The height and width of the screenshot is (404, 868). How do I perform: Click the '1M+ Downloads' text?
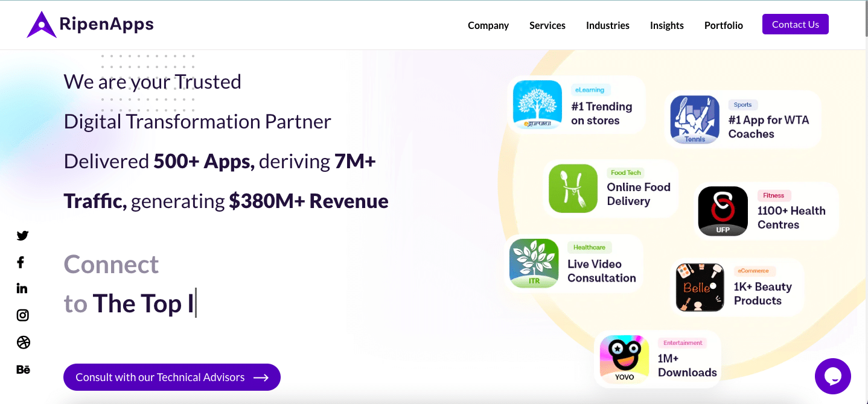click(x=688, y=365)
